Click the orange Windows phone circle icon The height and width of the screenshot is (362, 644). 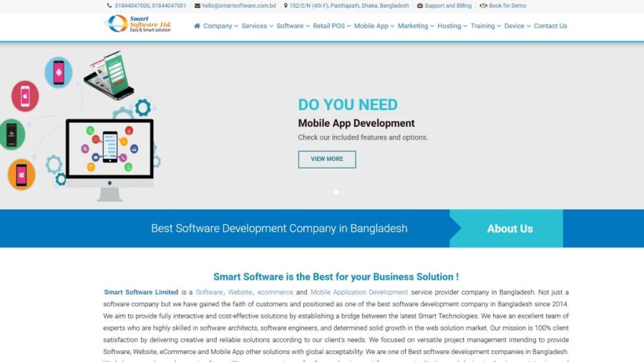(21, 175)
